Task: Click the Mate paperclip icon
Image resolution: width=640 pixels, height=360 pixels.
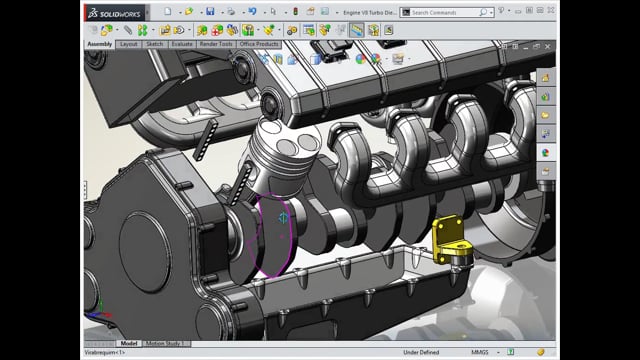Action: [128, 30]
